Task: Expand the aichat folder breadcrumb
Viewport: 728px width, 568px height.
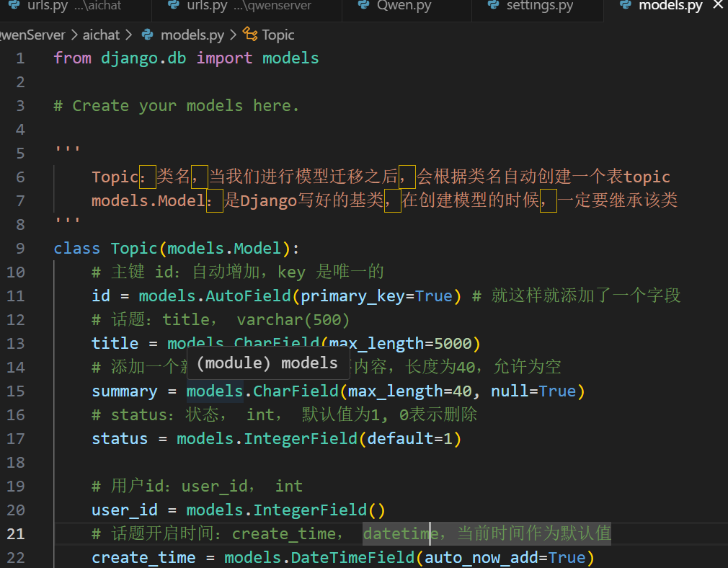Action: (x=102, y=35)
